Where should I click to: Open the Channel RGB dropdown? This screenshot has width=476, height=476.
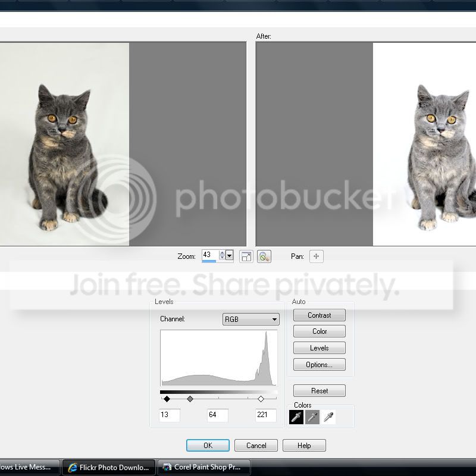[x=250, y=320]
